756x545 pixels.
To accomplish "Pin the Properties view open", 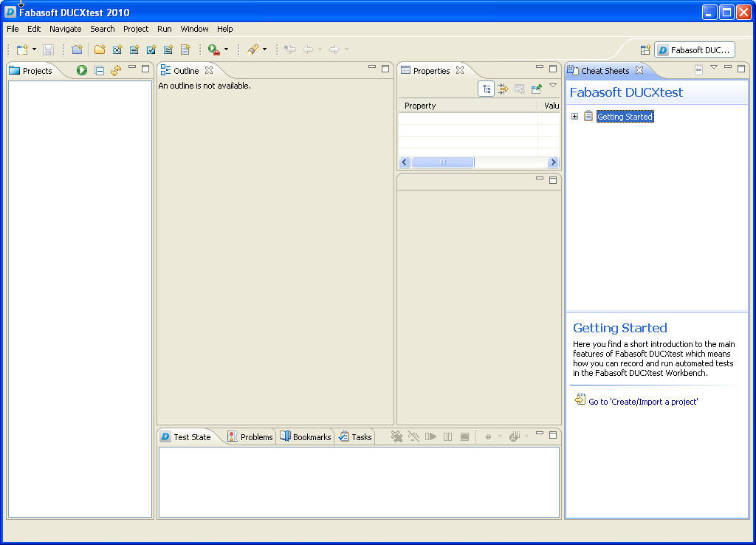I will pos(537,88).
